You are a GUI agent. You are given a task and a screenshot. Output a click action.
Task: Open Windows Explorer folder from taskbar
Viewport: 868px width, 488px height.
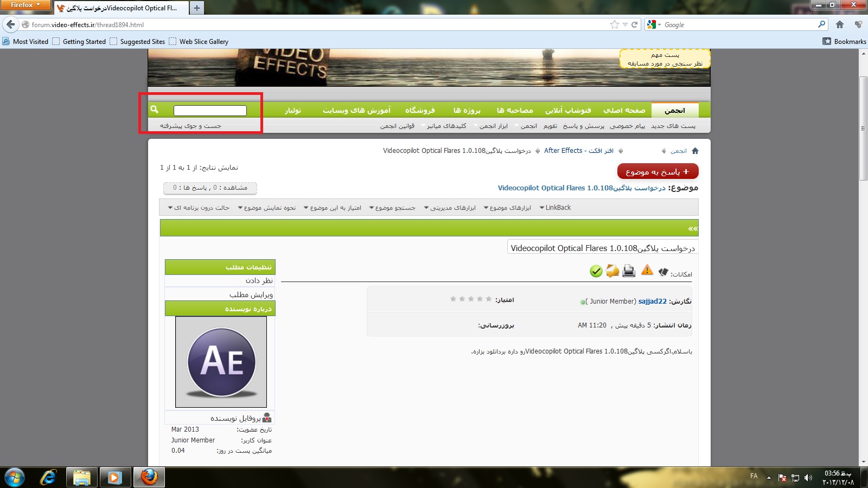pyautogui.click(x=82, y=477)
